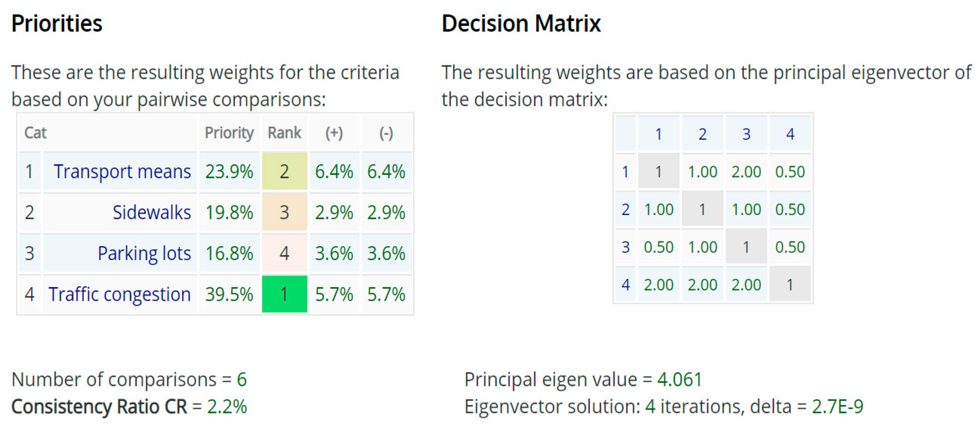Viewport: 980px width, 429px height.
Task: Click the Traffic congestion criterion name
Action: pyautogui.click(x=119, y=294)
